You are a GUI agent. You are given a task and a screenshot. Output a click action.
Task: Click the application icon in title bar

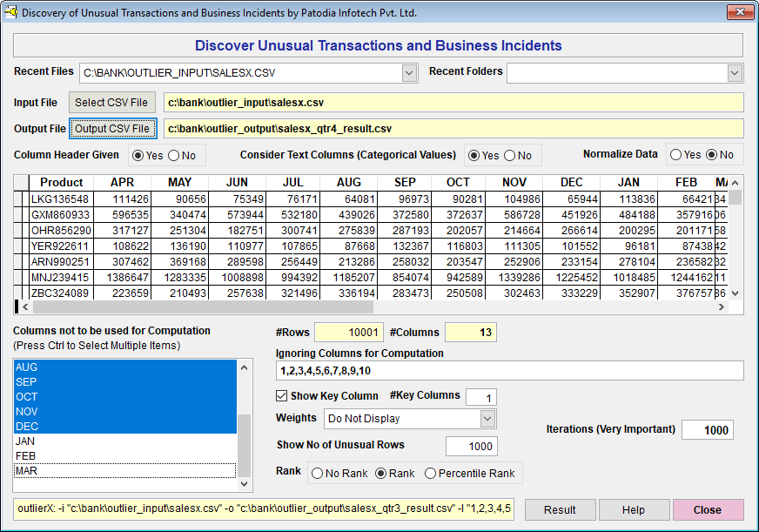point(11,12)
